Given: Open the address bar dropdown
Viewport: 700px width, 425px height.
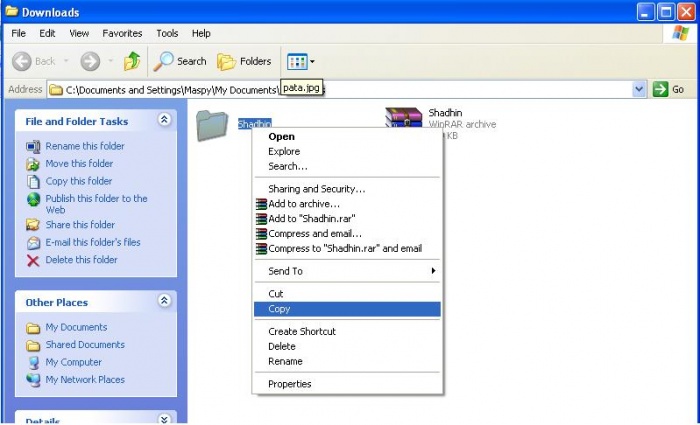Looking at the screenshot, I should 639,89.
